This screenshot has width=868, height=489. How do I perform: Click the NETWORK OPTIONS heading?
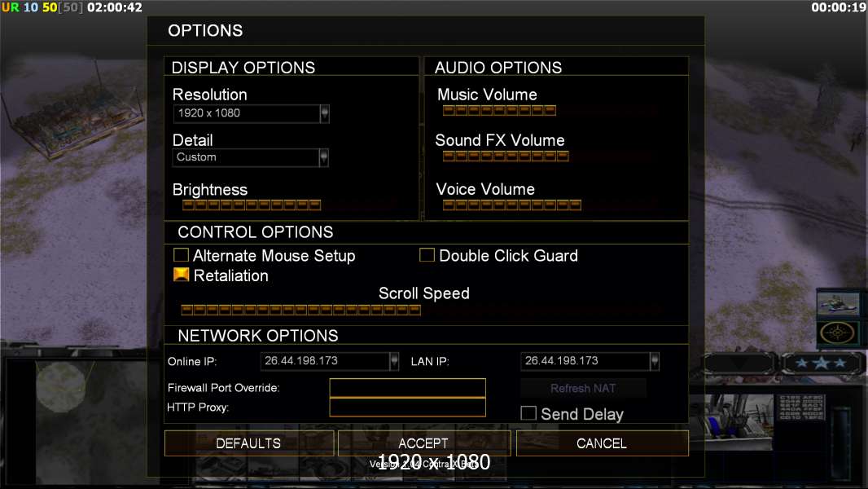pos(258,336)
